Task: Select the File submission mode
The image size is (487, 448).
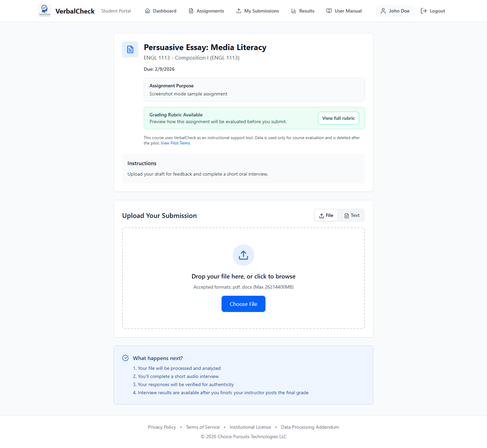Action: (x=326, y=215)
